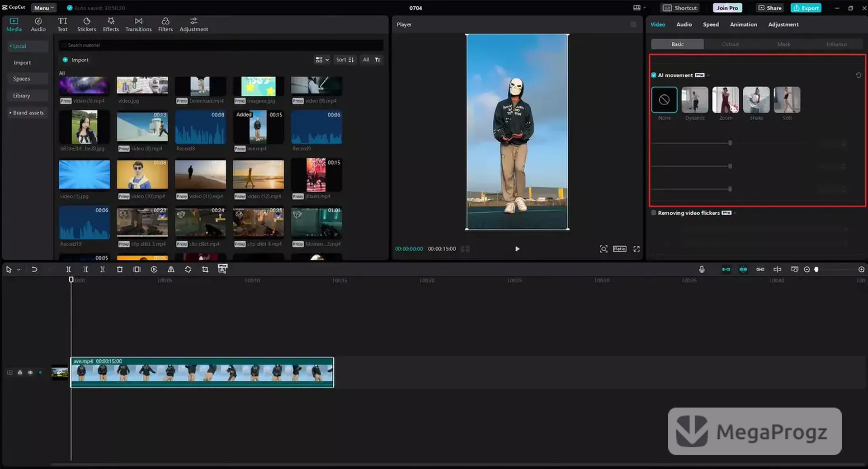The width and height of the screenshot is (868, 469).
Task: Switch to the Animation tab in the inspector
Action: point(743,24)
